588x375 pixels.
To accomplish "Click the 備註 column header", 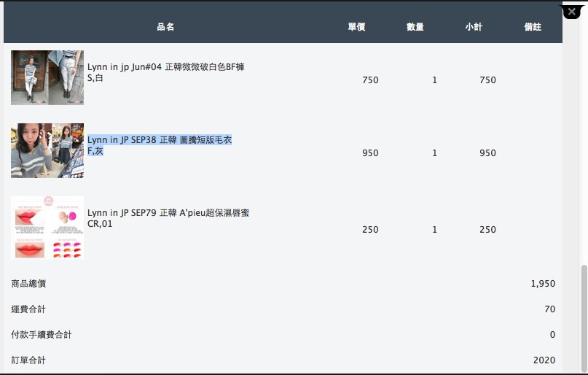I will [533, 27].
